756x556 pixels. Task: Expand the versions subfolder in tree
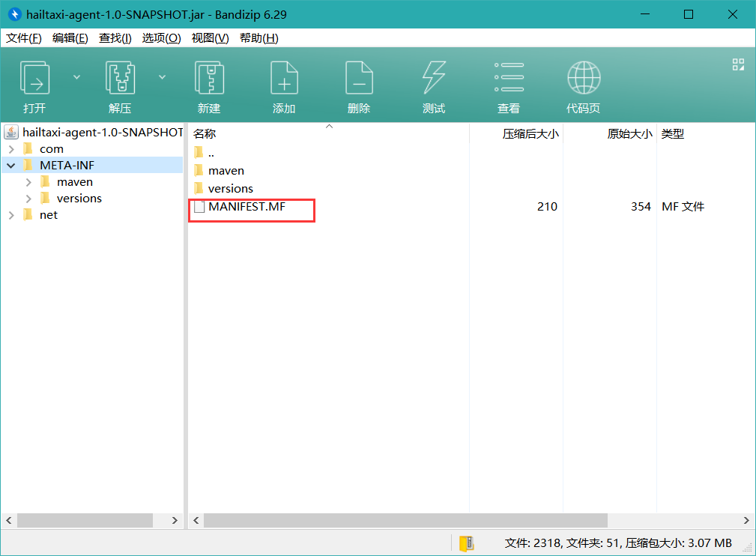coord(28,199)
